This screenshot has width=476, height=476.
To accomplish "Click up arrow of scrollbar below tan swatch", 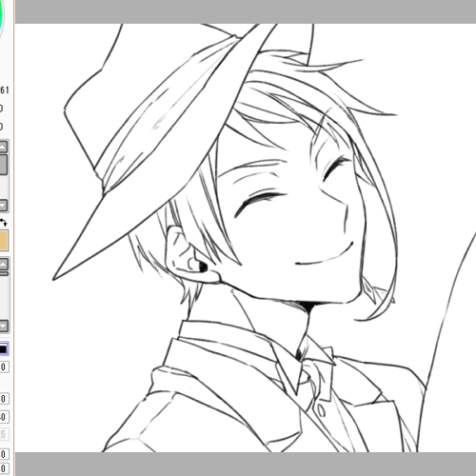I will [x=4, y=264].
